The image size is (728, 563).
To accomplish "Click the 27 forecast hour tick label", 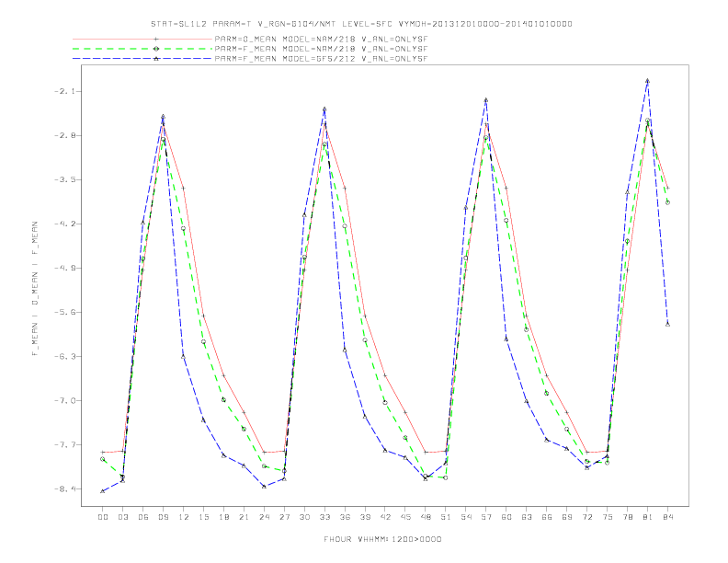I will tap(284, 517).
